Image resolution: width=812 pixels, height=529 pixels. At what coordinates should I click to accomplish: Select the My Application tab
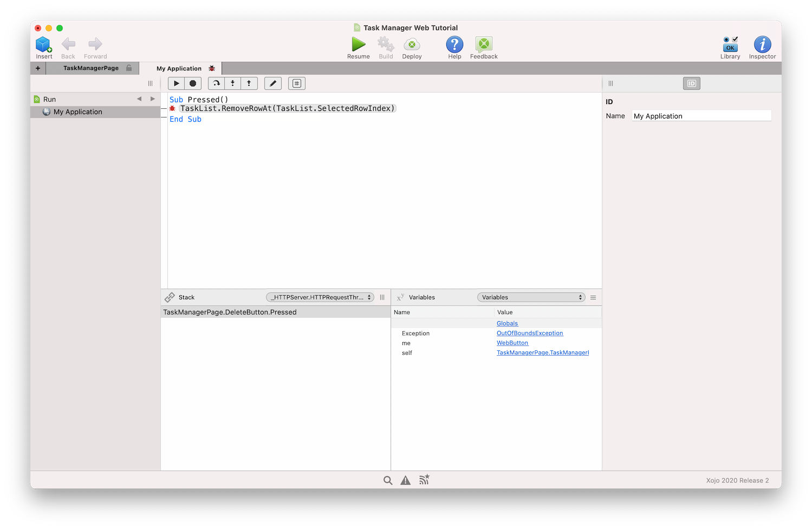point(179,69)
